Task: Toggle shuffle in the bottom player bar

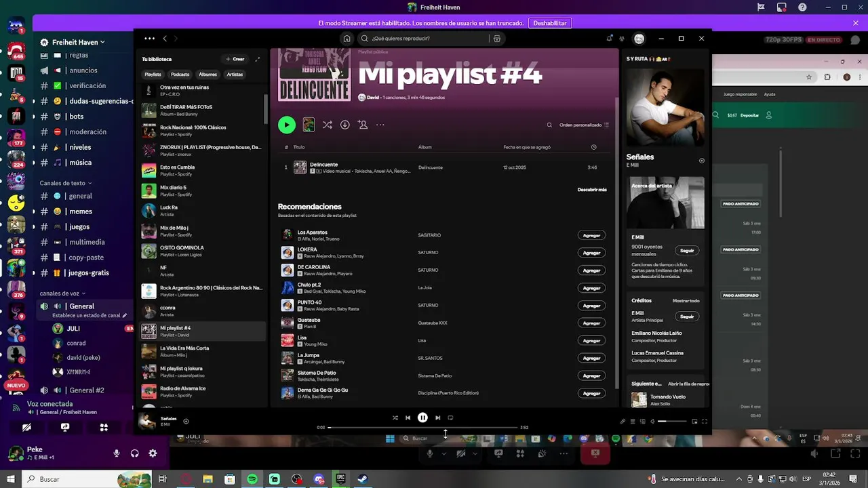Action: coord(395,418)
